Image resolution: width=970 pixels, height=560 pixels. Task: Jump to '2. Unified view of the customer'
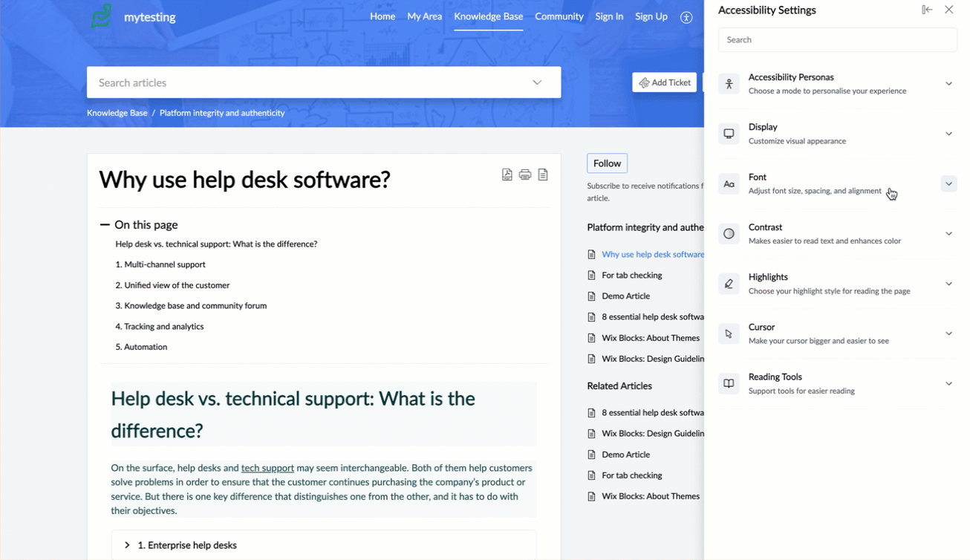(172, 285)
